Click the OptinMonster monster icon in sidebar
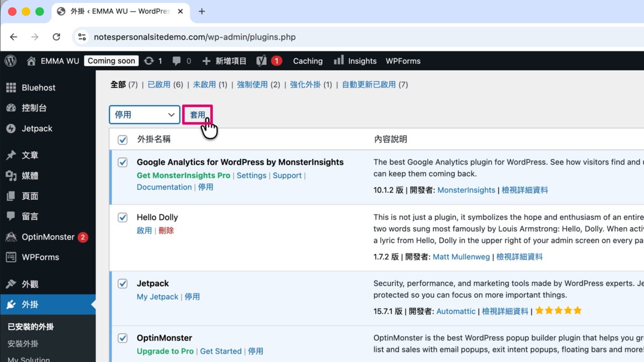Viewport: 644px width, 362px height. tap(11, 237)
